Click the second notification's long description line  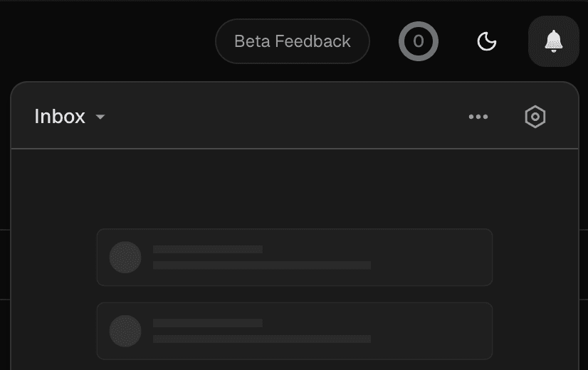point(261,339)
